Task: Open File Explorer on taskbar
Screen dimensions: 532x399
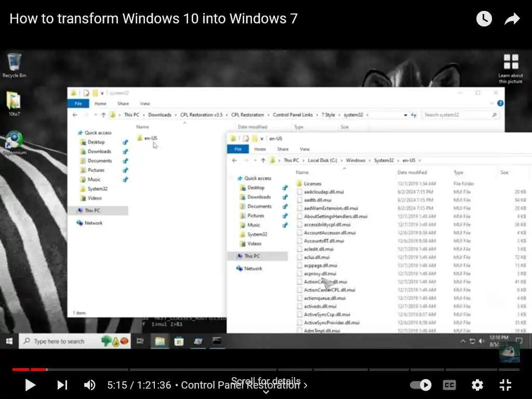Action: click(160, 341)
